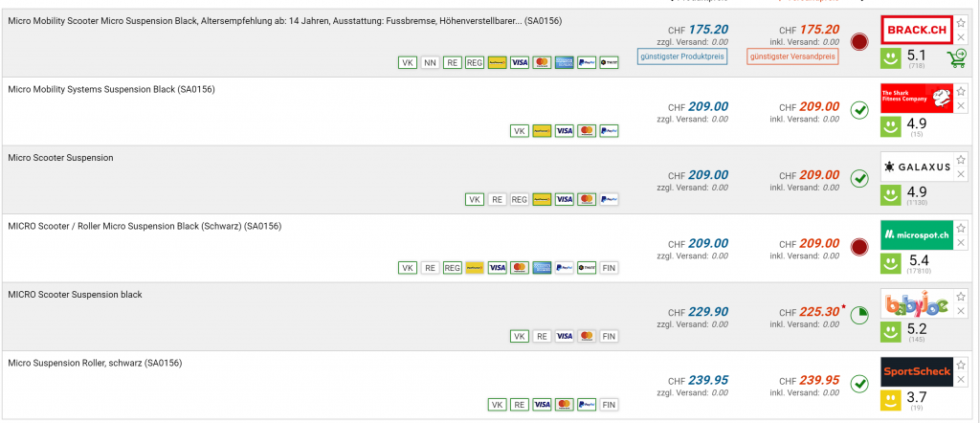This screenshot has height=423, width=980.
Task: Open the 'Micro Scooter Suspension' offer title
Action: coord(60,157)
